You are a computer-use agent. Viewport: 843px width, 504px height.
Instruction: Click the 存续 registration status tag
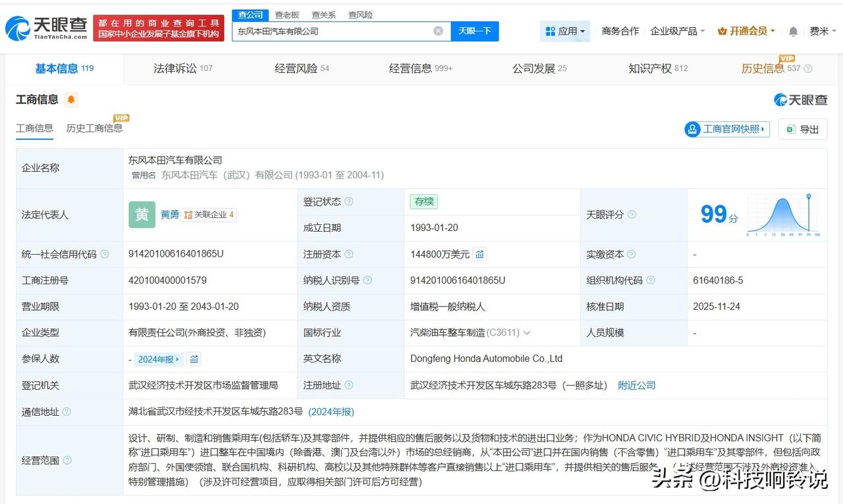coord(423,202)
